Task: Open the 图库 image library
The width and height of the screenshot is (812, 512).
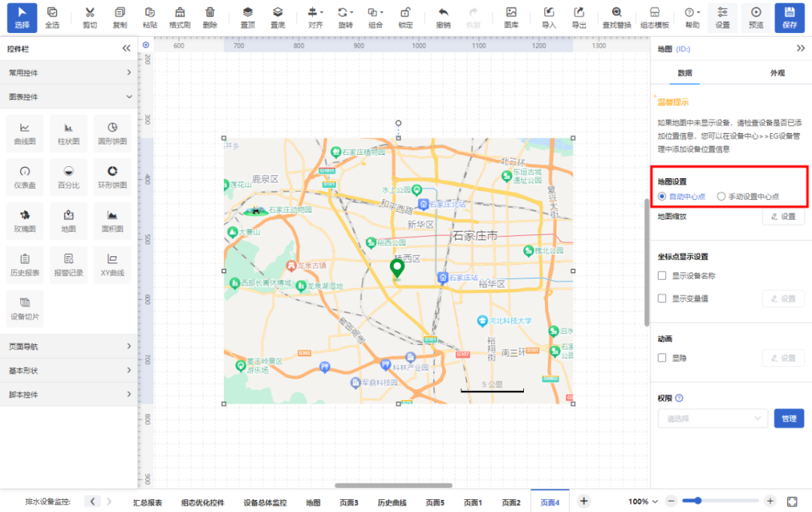Action: pos(511,17)
